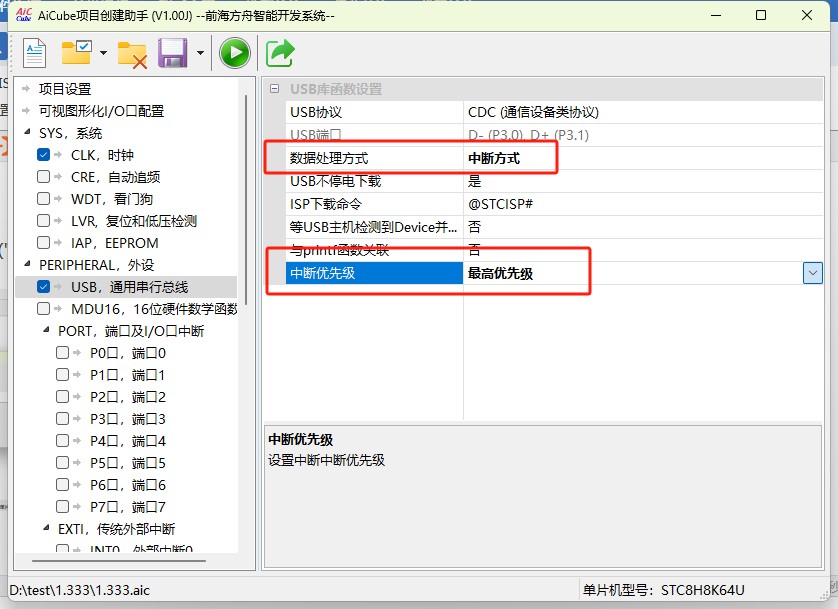Check the LVR 复位和低压检测 box
Image resolution: width=838 pixels, height=609 pixels.
tap(44, 221)
